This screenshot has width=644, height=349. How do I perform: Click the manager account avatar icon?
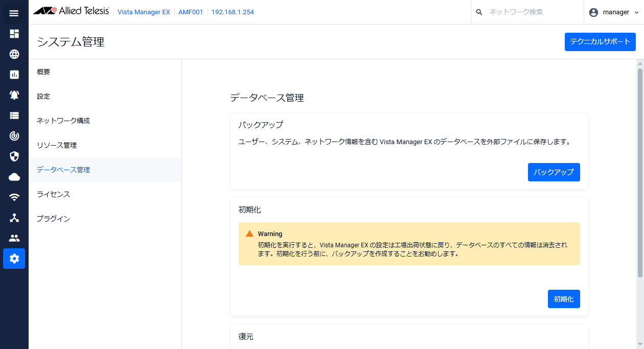(x=593, y=12)
